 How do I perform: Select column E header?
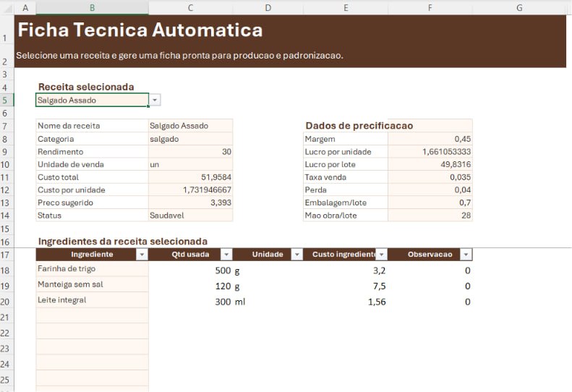(346, 8)
